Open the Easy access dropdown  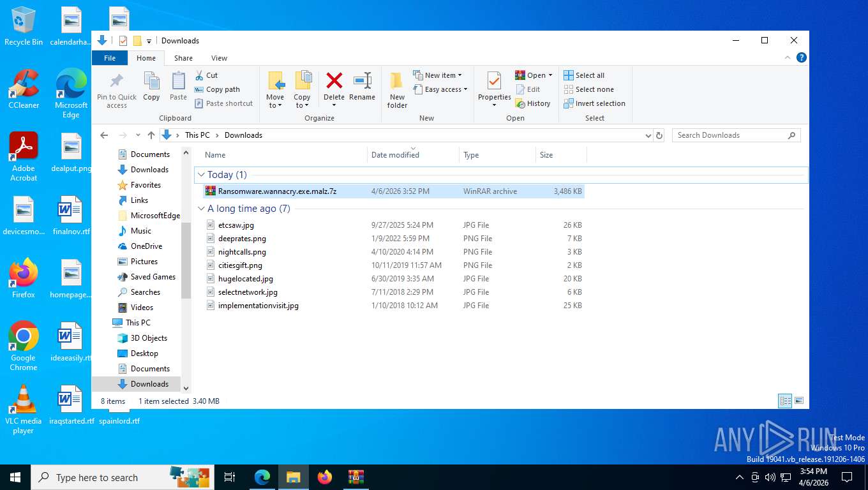coord(440,89)
